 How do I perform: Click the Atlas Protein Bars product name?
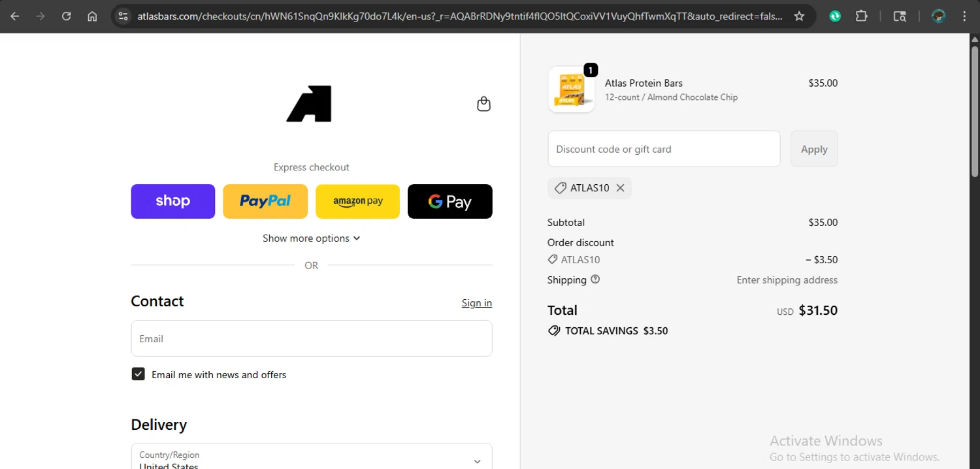(644, 83)
